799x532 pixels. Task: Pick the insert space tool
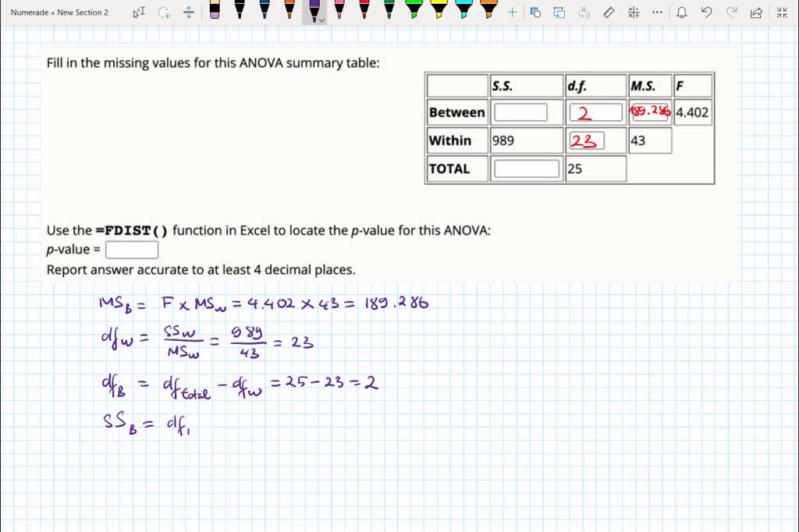click(x=188, y=12)
